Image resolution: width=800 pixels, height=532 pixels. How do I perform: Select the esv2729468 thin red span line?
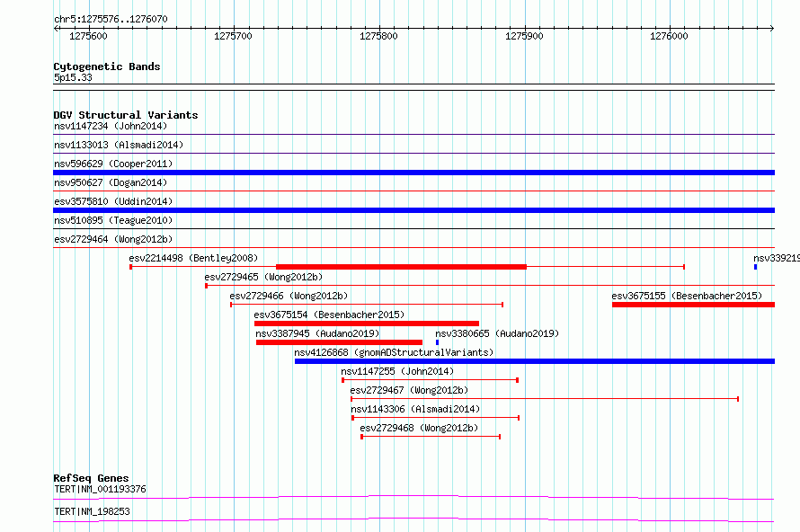coord(431,437)
